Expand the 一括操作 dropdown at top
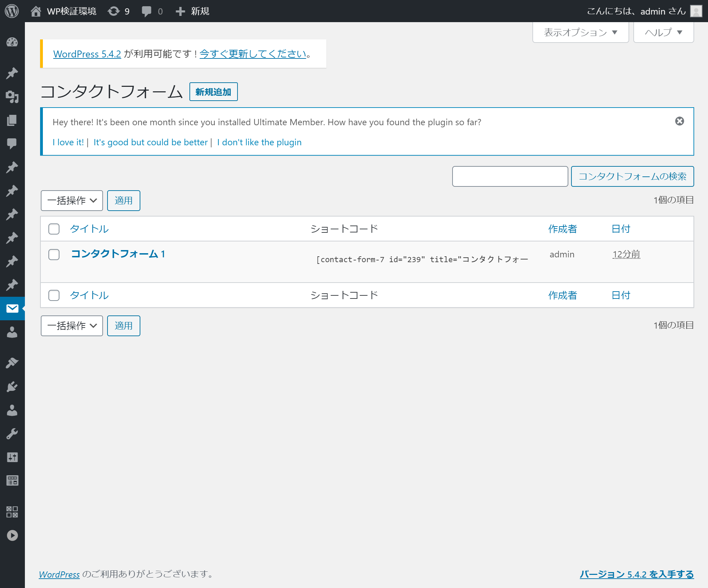 pyautogui.click(x=71, y=200)
